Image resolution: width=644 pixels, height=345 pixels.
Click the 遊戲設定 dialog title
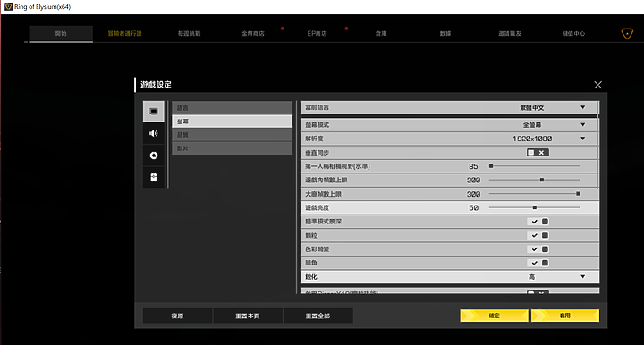coord(156,85)
